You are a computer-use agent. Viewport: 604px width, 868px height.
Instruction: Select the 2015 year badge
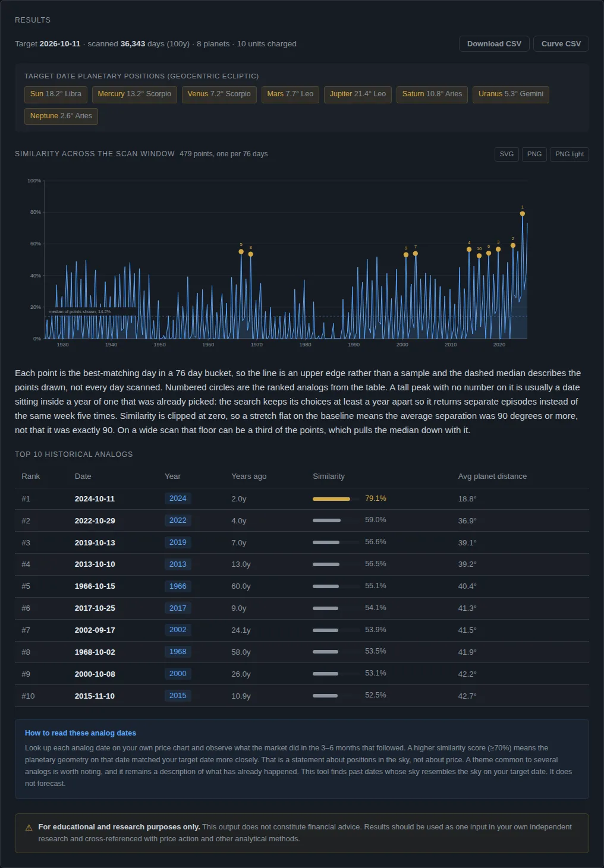[178, 696]
